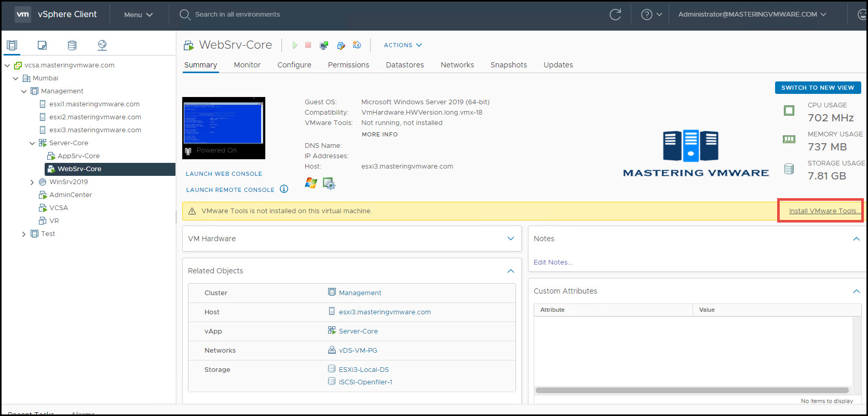Click the Windows guest OS icon
Viewport: 868px width, 416px height.
[x=311, y=183]
